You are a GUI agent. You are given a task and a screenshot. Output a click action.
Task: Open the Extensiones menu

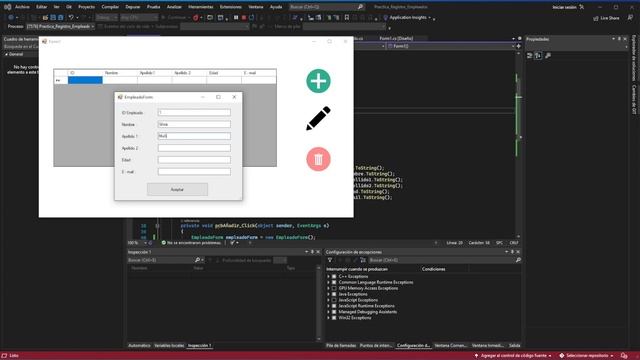click(231, 7)
